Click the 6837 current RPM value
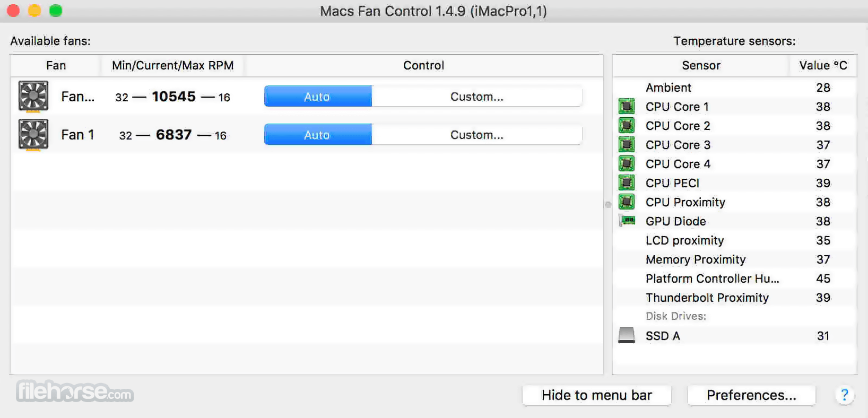868x418 pixels. (173, 135)
